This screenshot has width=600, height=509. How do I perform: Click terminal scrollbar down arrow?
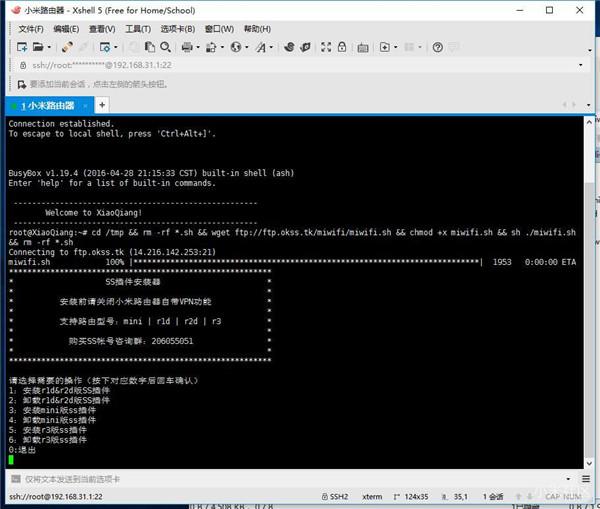click(x=589, y=463)
